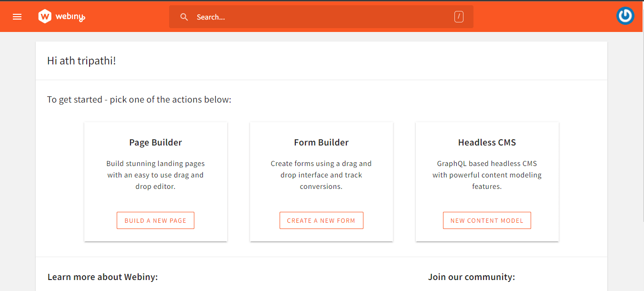
Task: Select the Form Builder card title
Action: [x=321, y=143]
